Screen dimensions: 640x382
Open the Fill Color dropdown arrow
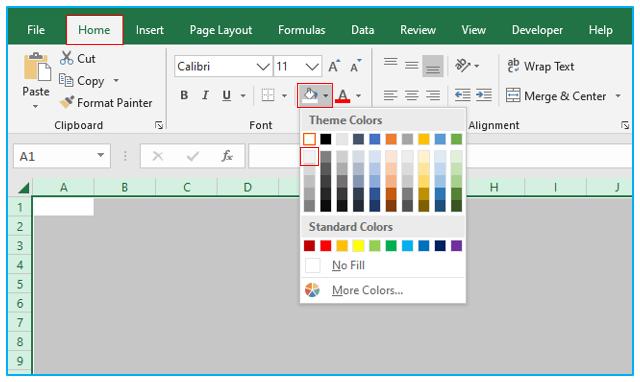tap(326, 96)
